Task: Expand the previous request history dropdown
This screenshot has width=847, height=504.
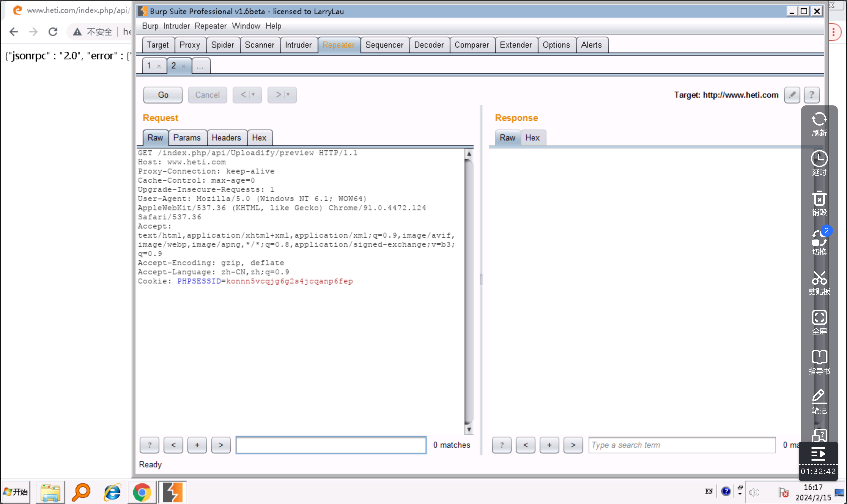Action: pos(253,95)
